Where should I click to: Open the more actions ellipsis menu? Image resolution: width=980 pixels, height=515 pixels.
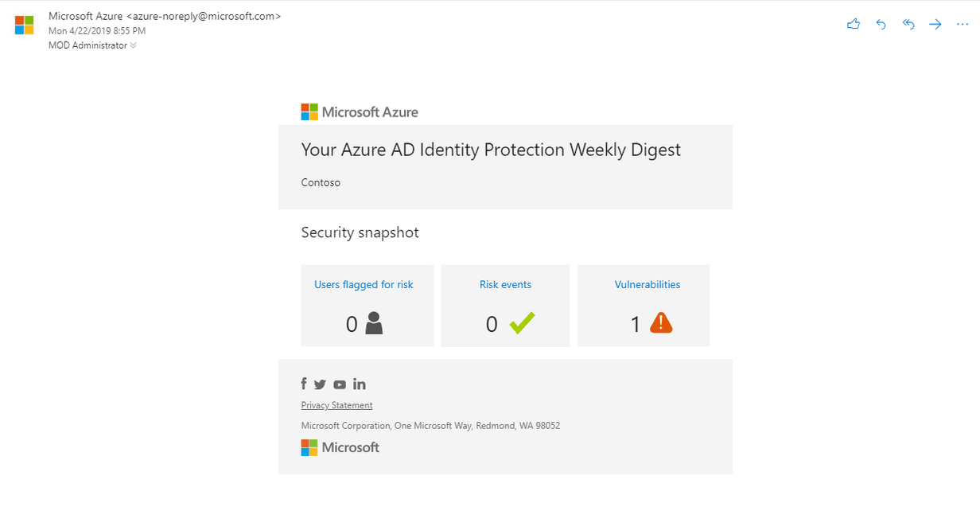[x=962, y=24]
